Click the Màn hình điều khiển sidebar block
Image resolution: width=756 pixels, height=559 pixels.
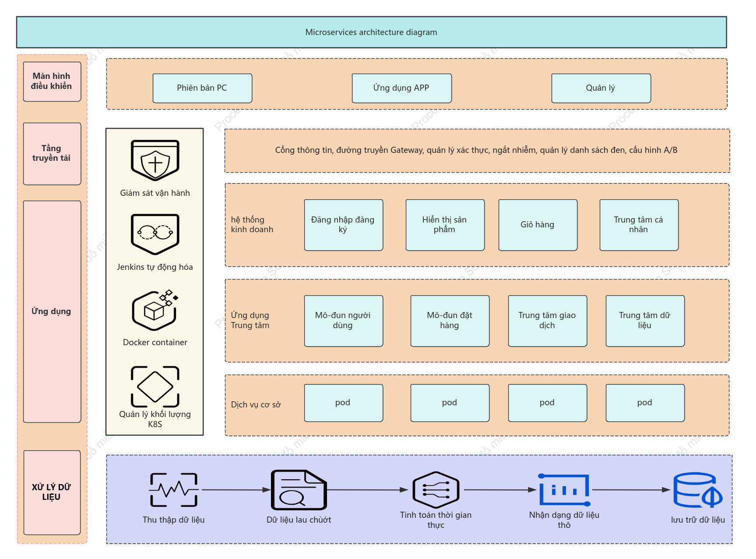52,81
